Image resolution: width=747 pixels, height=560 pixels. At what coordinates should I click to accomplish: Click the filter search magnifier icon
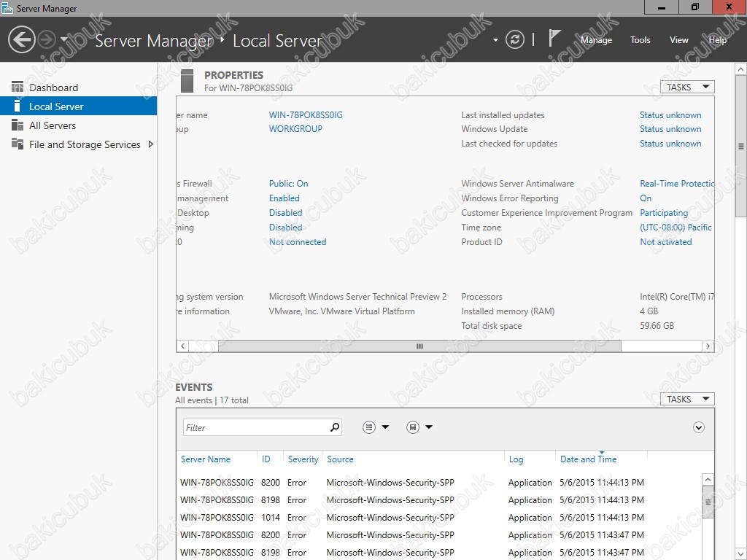click(x=335, y=427)
